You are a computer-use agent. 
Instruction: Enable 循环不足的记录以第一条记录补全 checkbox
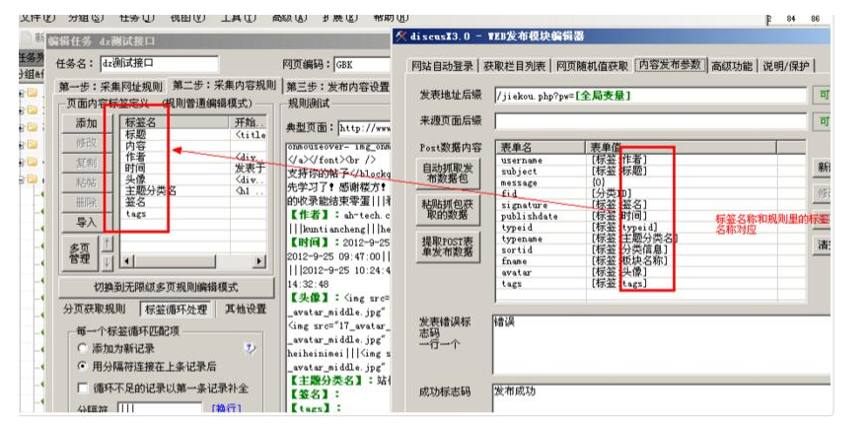[82, 387]
